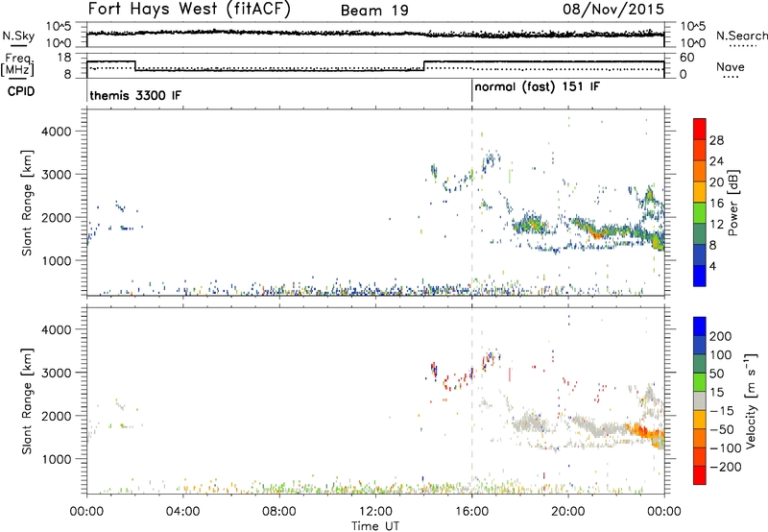Select the Freq. [MHz] axis label
The height and width of the screenshot is (532, 768).
tap(19, 64)
